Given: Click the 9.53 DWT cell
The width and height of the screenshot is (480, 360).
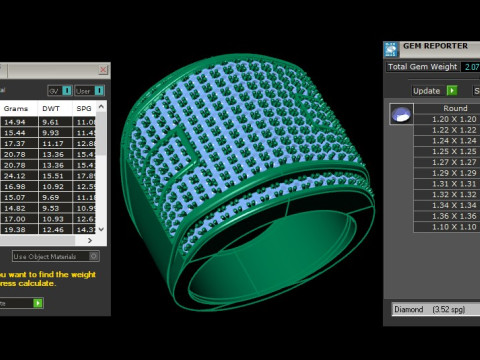Looking at the screenshot, I should pos(55,208).
